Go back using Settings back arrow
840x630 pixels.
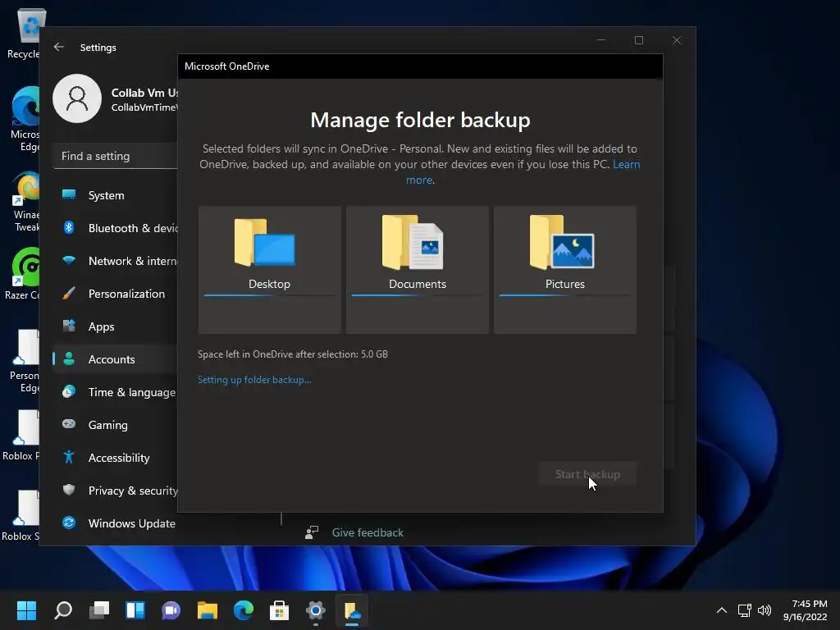(x=59, y=47)
